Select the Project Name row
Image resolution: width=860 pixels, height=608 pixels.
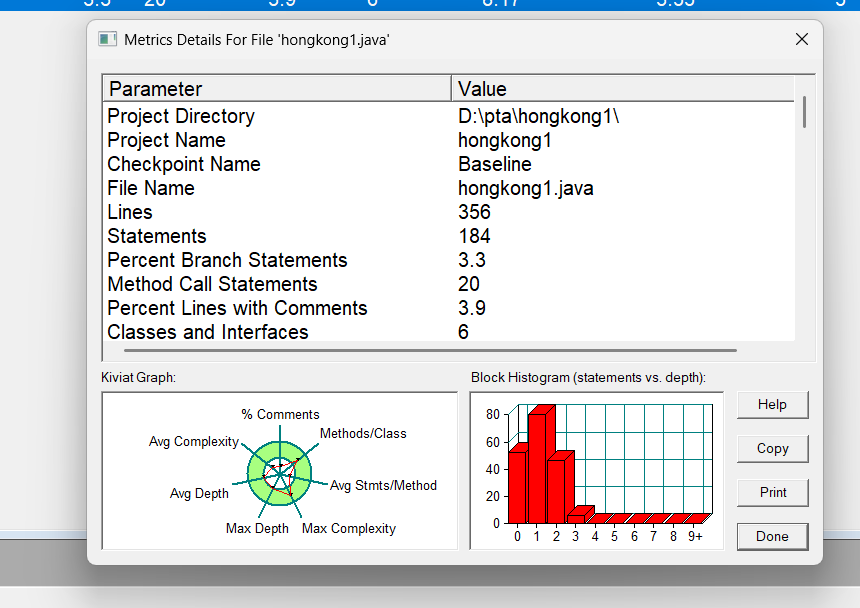click(449, 140)
